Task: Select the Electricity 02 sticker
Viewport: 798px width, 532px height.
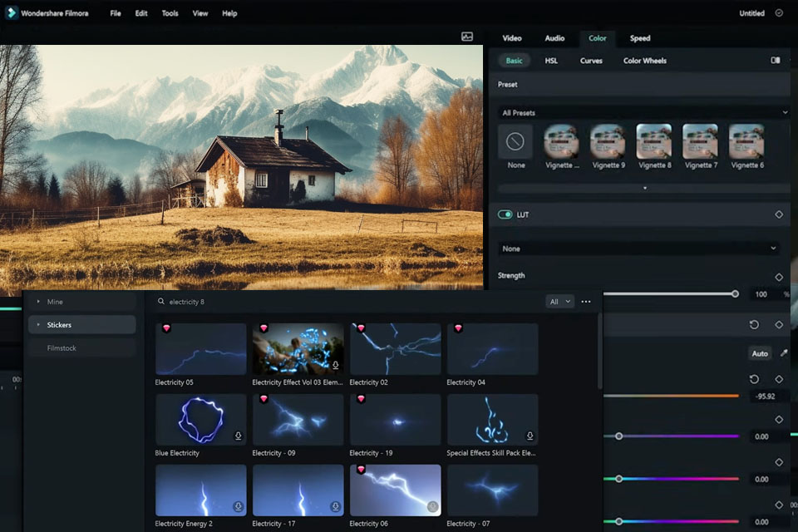Action: (x=395, y=349)
